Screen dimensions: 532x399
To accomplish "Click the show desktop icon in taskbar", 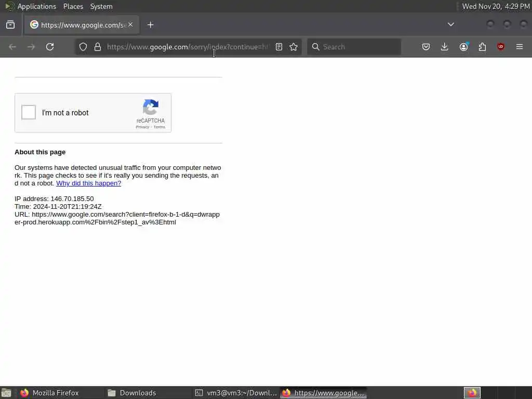I will [x=6, y=393].
